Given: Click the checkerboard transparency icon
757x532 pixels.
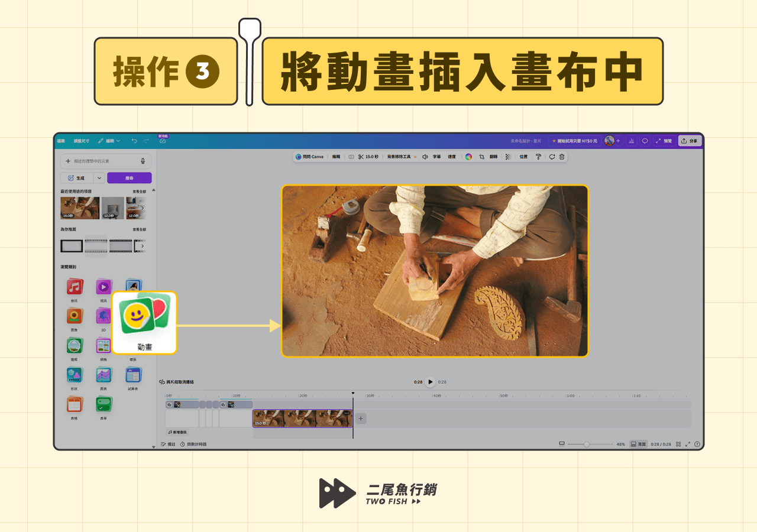Looking at the screenshot, I should [x=507, y=157].
